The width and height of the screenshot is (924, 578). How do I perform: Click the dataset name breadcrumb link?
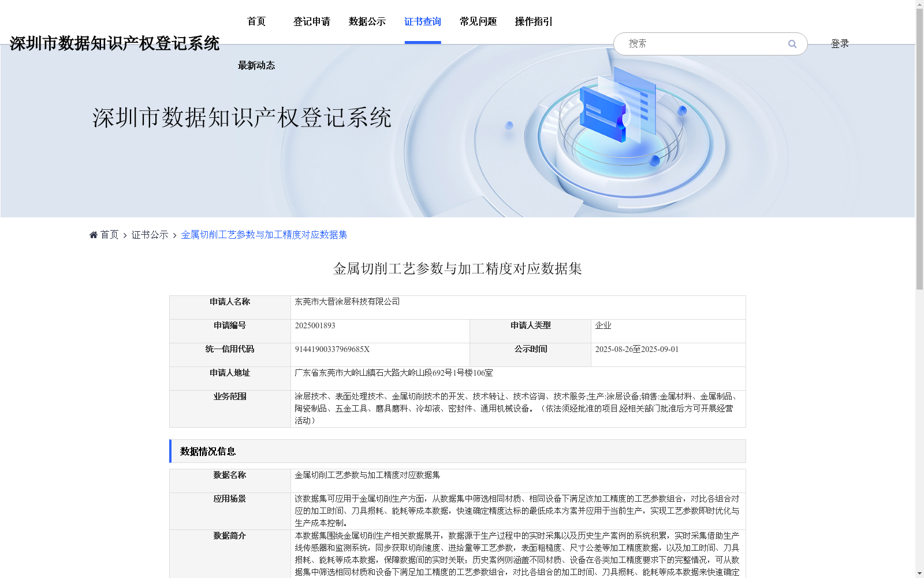click(263, 235)
